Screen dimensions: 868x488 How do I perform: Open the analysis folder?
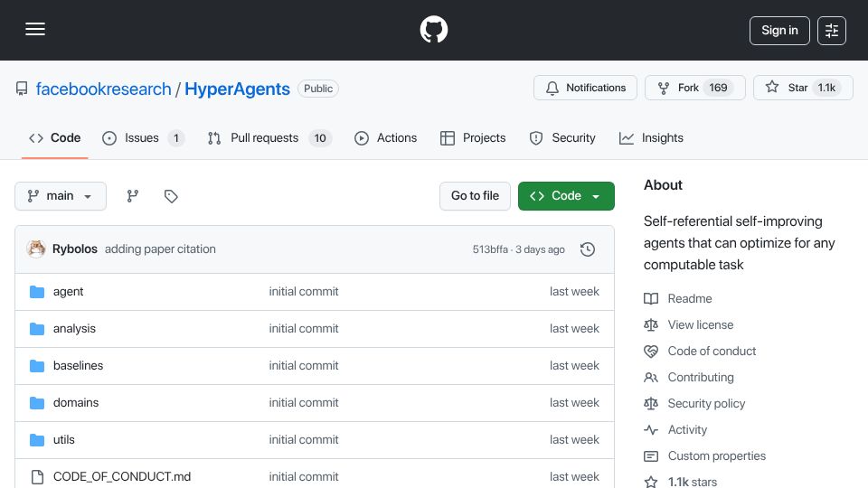click(74, 329)
